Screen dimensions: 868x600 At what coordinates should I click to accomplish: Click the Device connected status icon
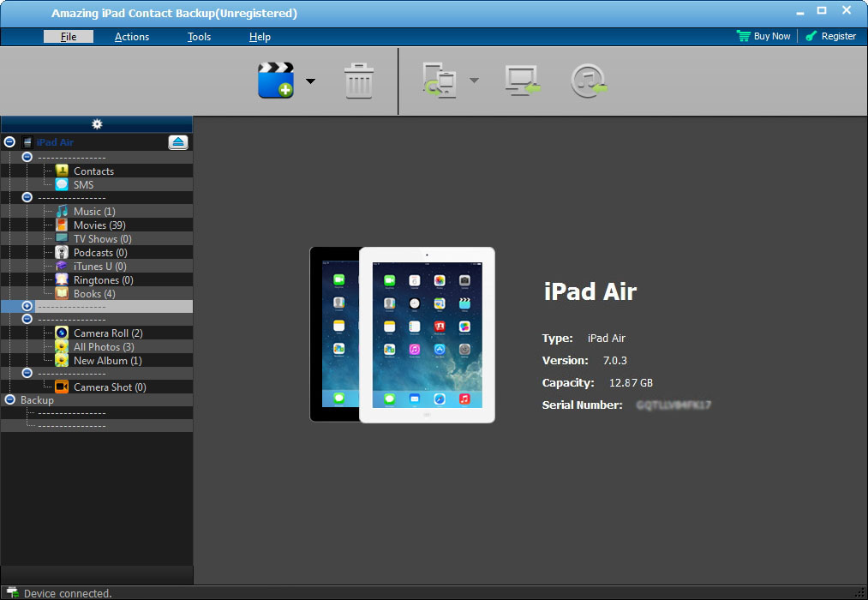[12, 593]
